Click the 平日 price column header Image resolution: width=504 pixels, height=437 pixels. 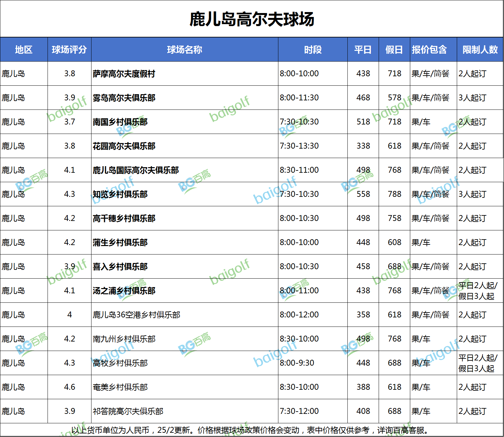(x=363, y=50)
